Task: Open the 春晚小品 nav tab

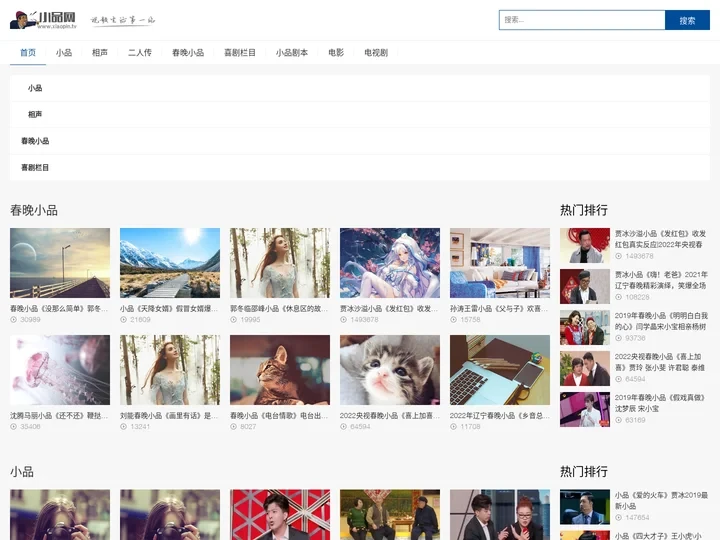Action: point(188,53)
